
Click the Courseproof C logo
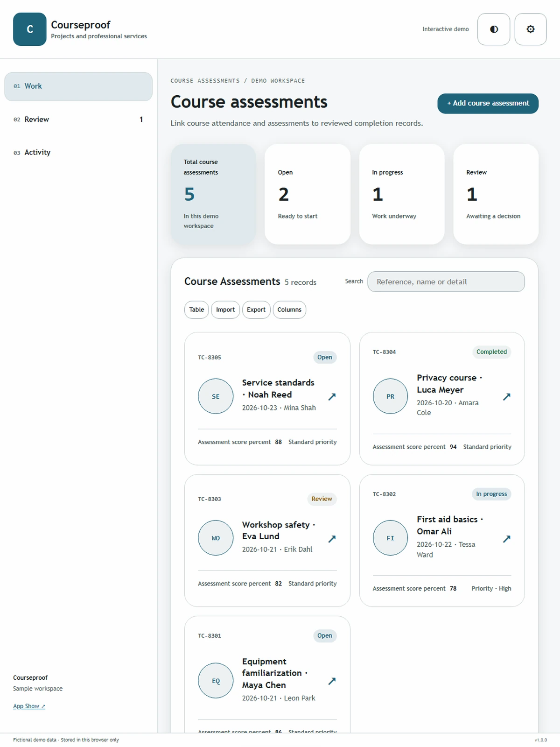[30, 29]
